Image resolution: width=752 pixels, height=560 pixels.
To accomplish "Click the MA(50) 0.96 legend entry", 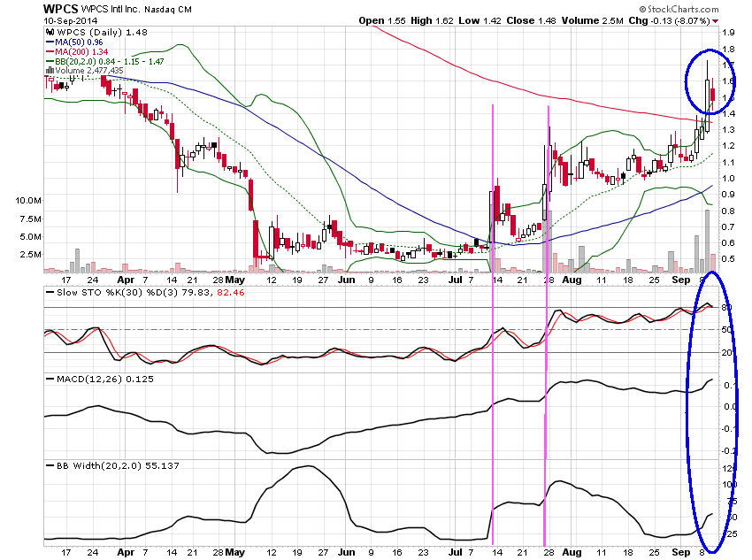I will (79, 42).
